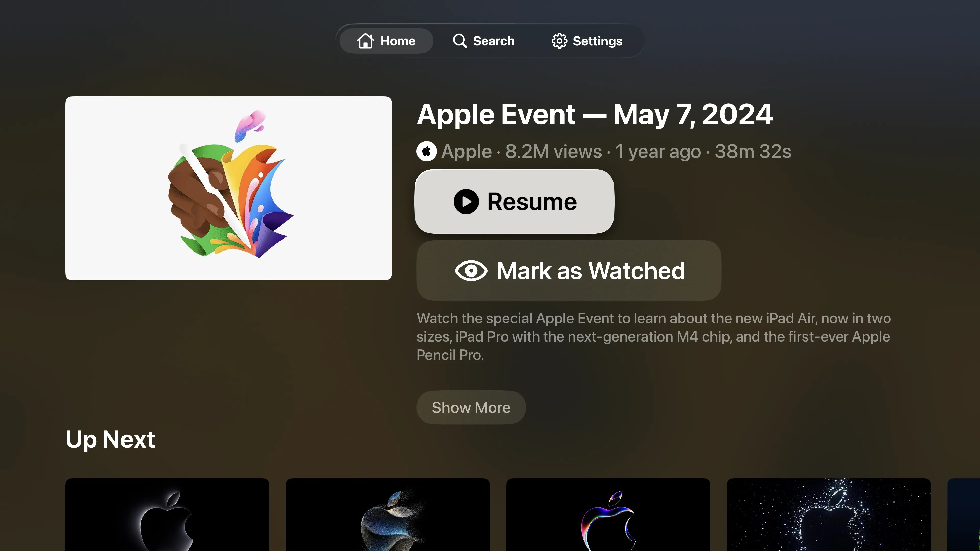Screen dimensions: 980x551
Task: Resume playing the Apple Event video
Action: point(514,201)
